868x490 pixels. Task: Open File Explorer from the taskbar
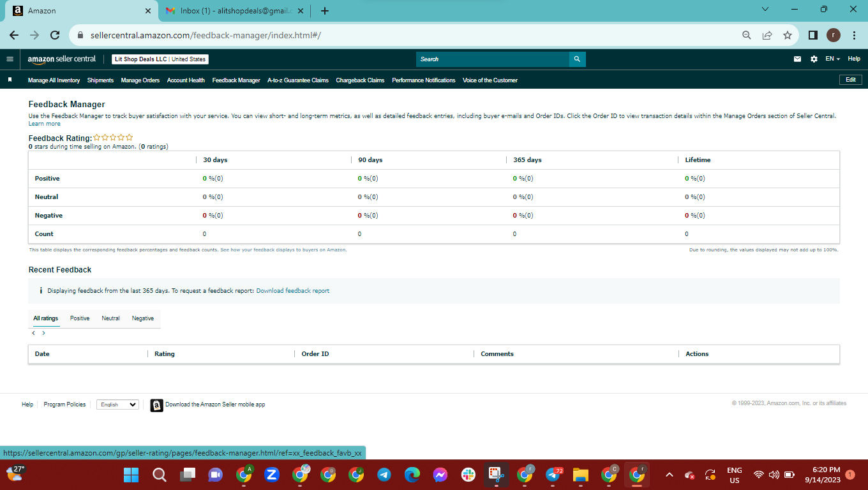pos(580,475)
